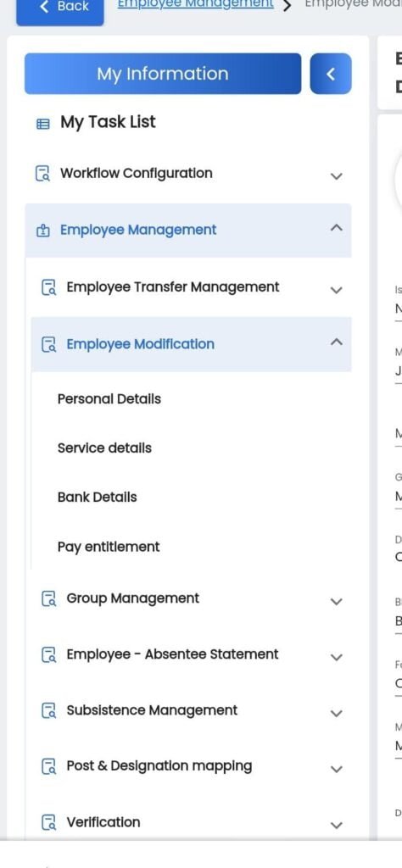The height and width of the screenshot is (868, 402).
Task: Collapse the Employee Modification chevron
Action: coord(336,342)
